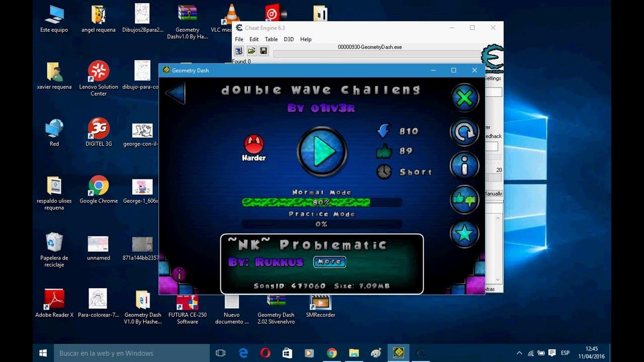Viewport: 644px width, 362px height.
Task: Select the Adobe Reader X desktop icon
Action: point(54,304)
